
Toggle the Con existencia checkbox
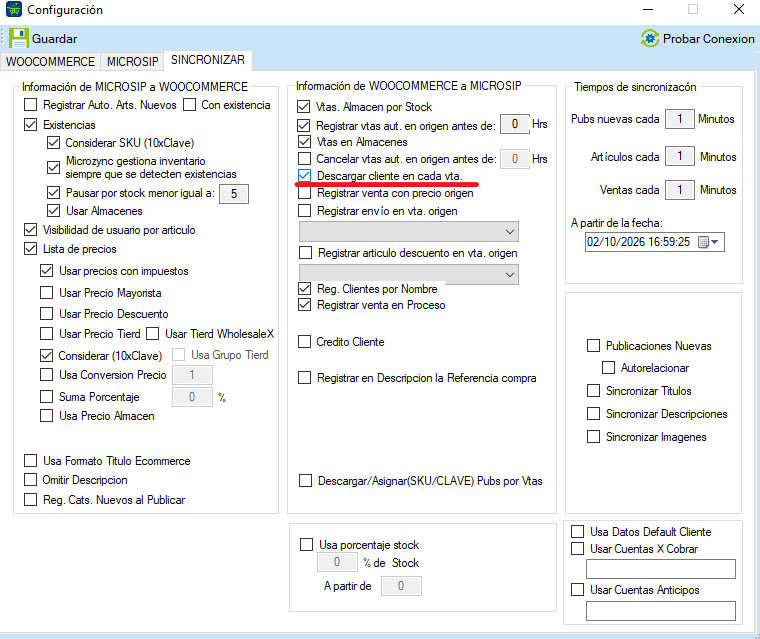pos(190,105)
